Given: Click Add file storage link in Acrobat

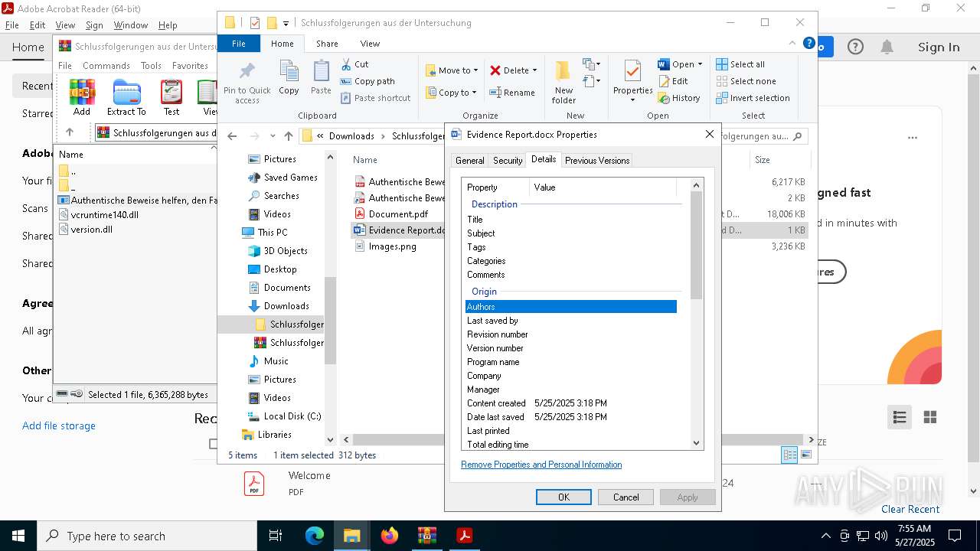Looking at the screenshot, I should [59, 425].
